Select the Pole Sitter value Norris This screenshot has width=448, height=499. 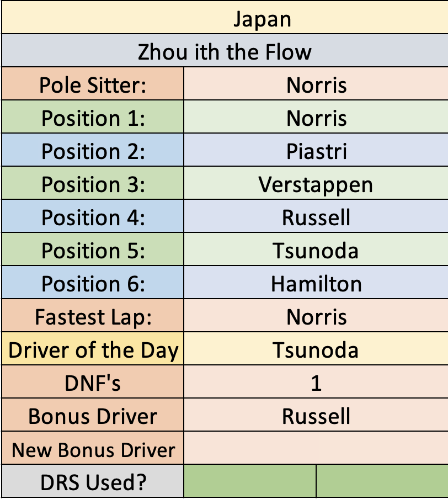tap(316, 84)
